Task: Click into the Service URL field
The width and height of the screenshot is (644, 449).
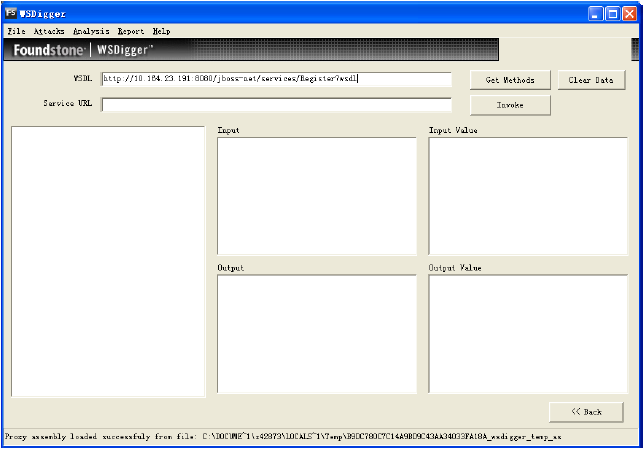Action: click(276, 104)
